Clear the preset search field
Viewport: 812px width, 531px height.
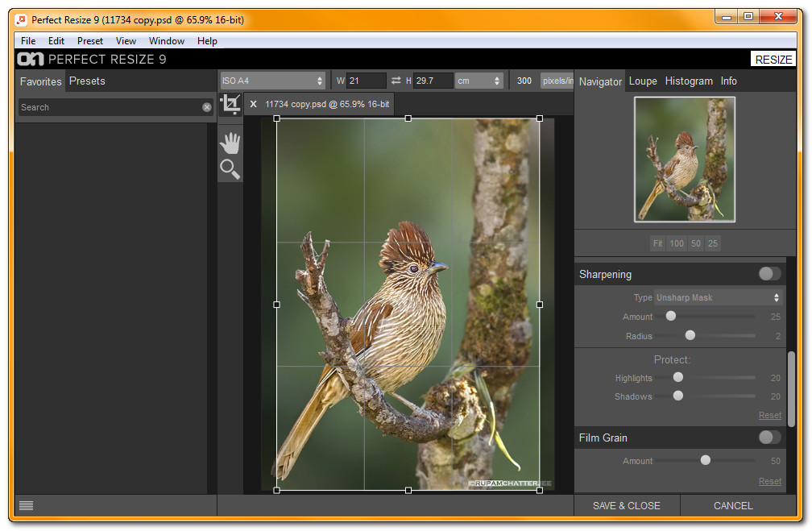click(x=206, y=107)
